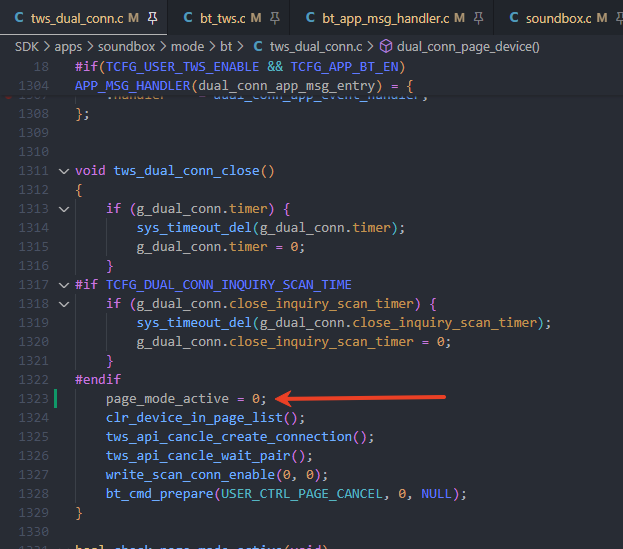Collapse the if block at line 1318
The height and width of the screenshot is (549, 623).
pos(64,304)
